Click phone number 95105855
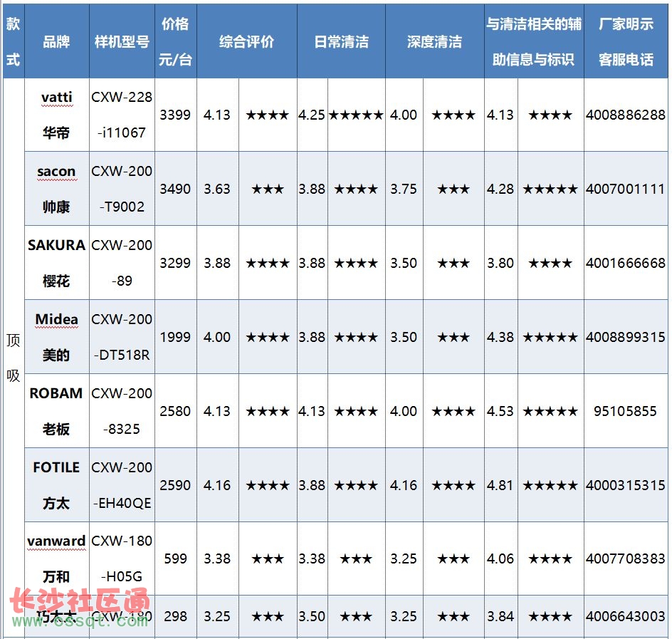The height and width of the screenshot is (639, 672). 626,411
